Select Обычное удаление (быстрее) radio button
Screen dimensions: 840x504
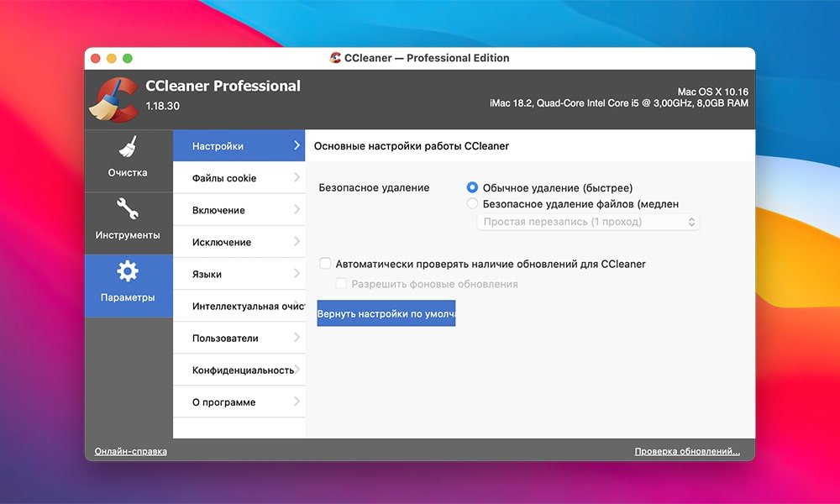click(x=472, y=188)
